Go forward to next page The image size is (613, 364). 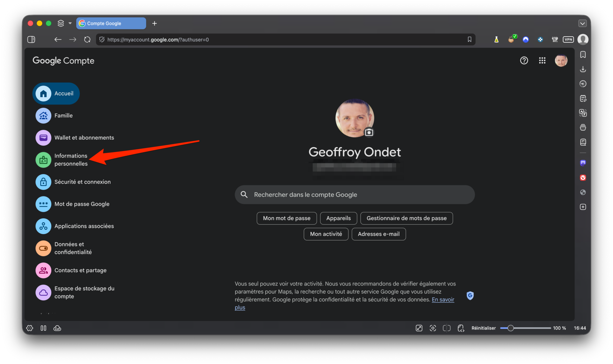pos(73,40)
